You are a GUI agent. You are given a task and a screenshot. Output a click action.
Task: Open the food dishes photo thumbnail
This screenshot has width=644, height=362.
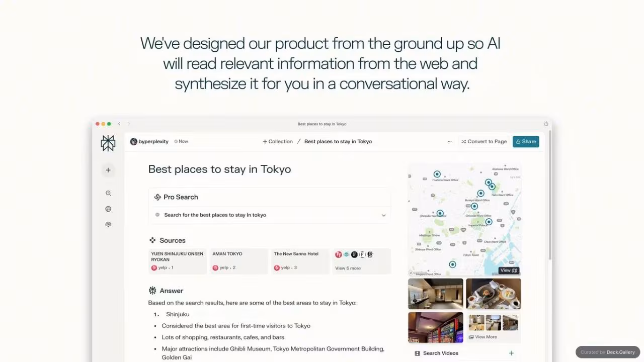(x=494, y=294)
